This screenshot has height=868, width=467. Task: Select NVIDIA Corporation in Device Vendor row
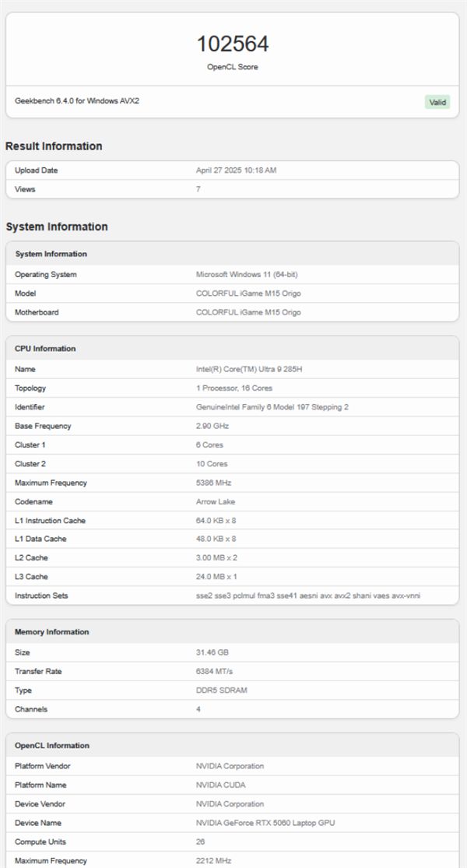click(230, 804)
